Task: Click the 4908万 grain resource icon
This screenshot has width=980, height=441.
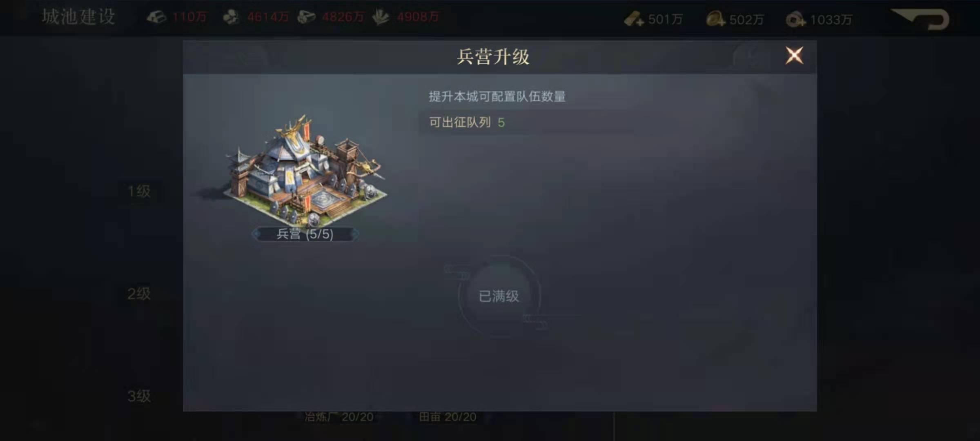Action: (x=381, y=17)
